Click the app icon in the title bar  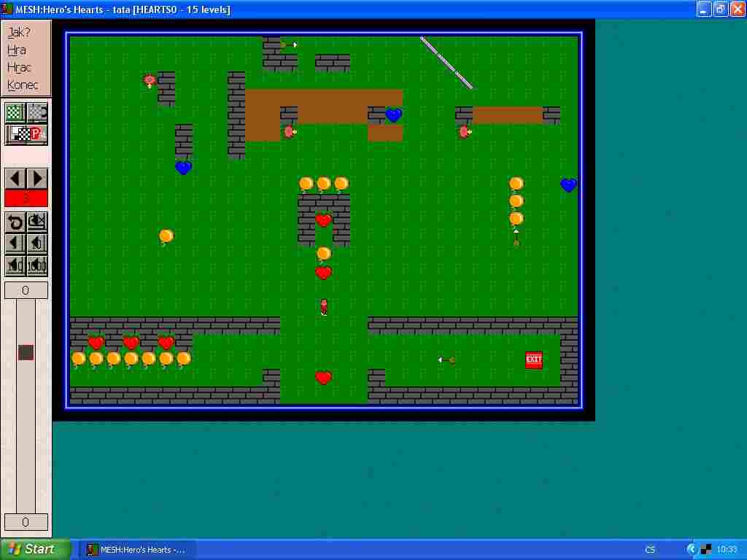[x=7, y=9]
